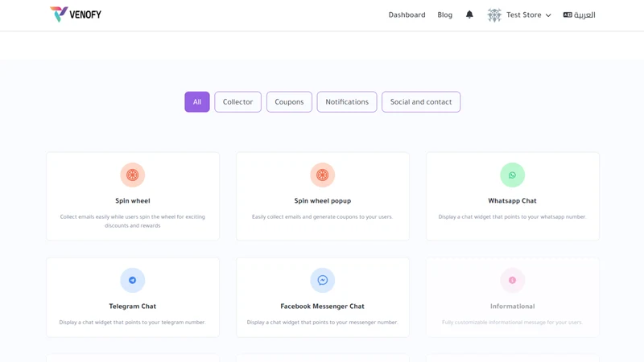The image size is (644, 362).
Task: Switch language to العربية
Action: (x=579, y=14)
